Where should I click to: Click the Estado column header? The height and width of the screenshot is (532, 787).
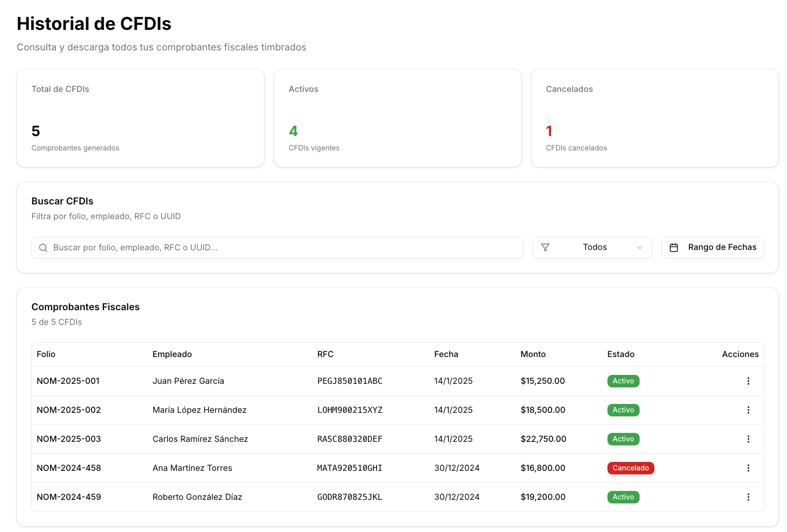[x=620, y=354]
